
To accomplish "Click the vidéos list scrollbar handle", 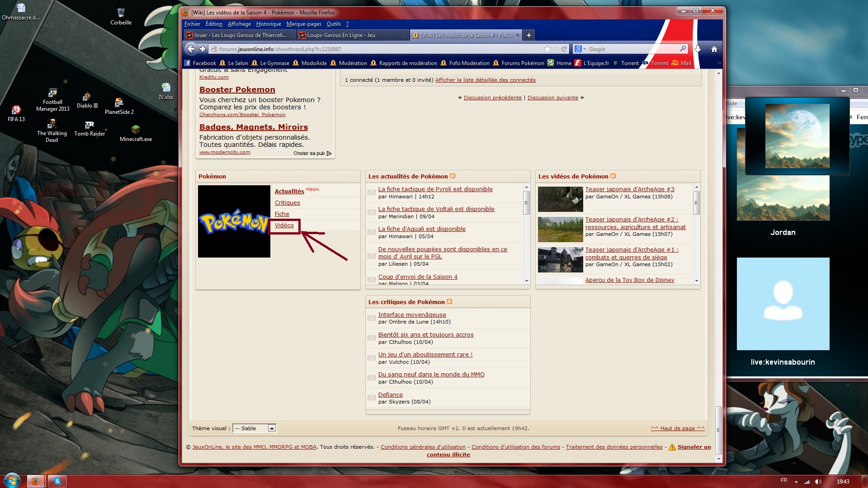I will coord(696,202).
